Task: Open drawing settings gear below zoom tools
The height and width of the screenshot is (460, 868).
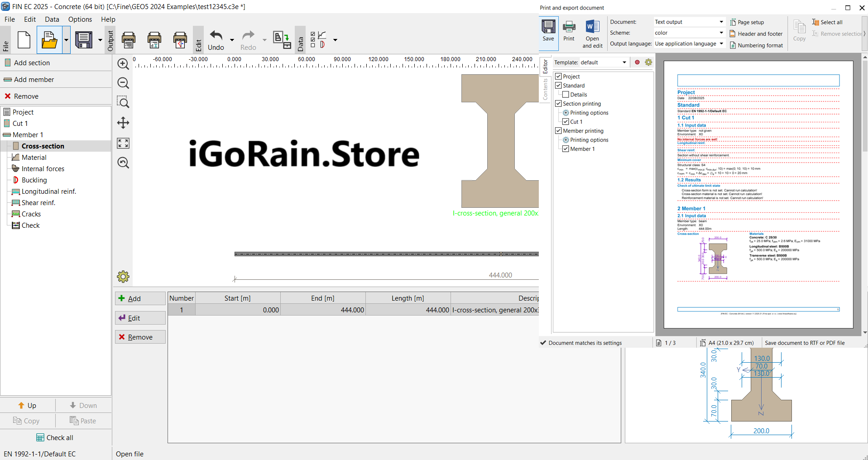Action: [x=123, y=277]
